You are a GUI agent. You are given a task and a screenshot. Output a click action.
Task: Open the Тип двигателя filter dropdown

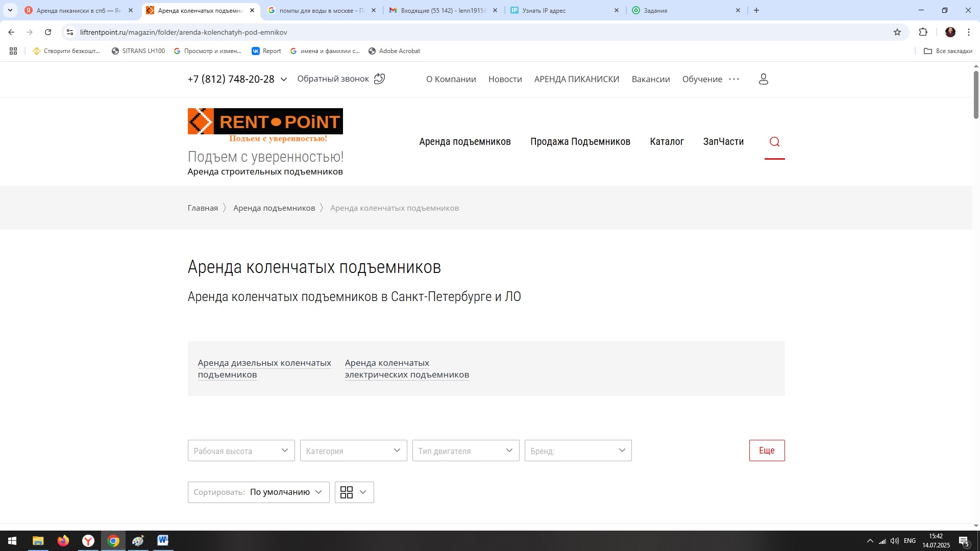coord(466,450)
